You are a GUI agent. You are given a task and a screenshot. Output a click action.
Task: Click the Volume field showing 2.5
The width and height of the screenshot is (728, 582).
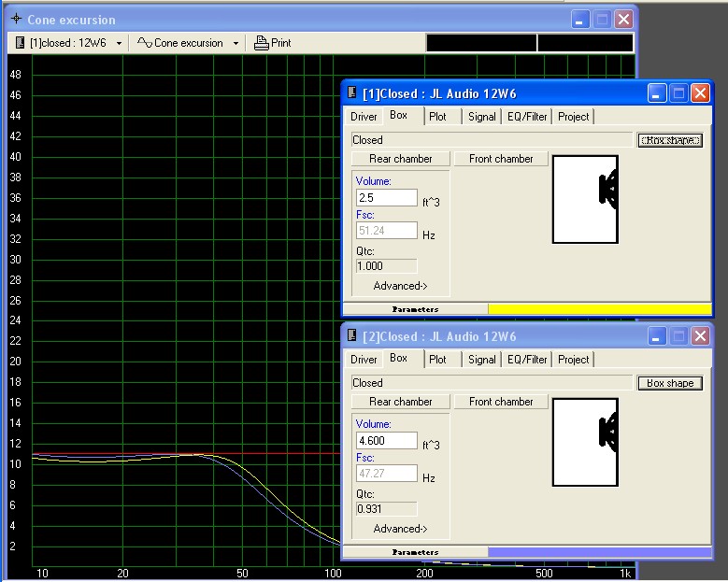[x=386, y=198]
